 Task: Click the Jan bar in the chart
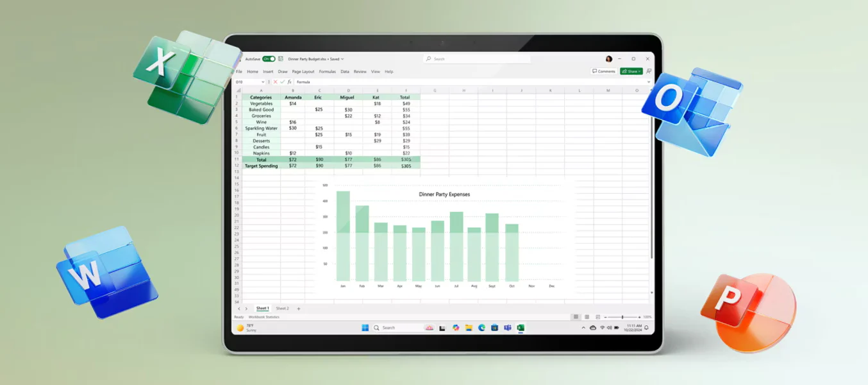tap(343, 235)
